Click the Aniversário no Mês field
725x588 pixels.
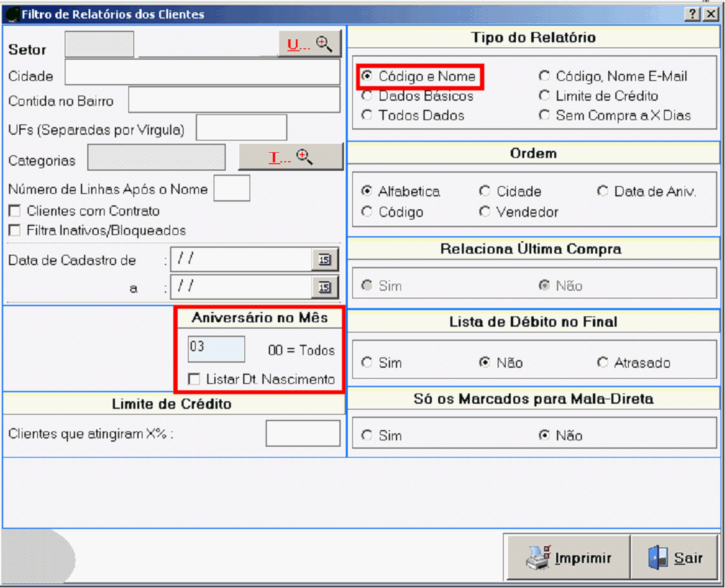(216, 349)
